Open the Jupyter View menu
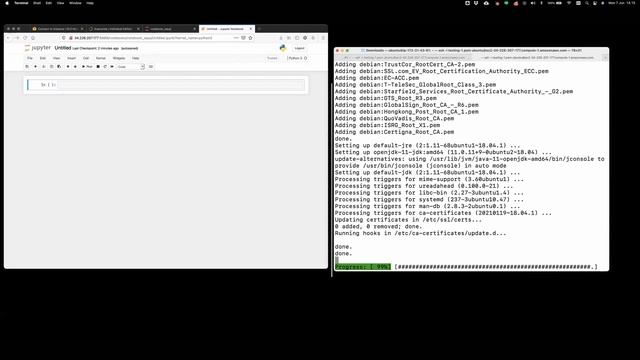 (x=56, y=58)
